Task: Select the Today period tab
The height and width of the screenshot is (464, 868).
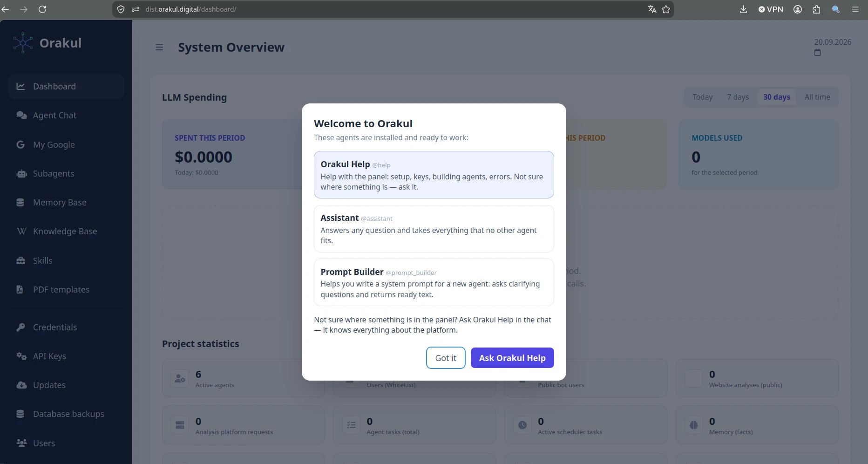Action: 702,97
